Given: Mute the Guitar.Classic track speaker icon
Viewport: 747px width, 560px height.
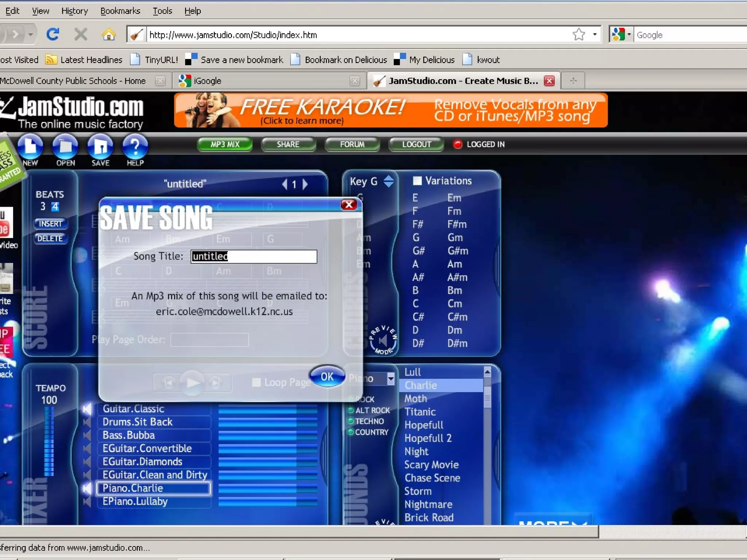Looking at the screenshot, I should click(x=87, y=409).
